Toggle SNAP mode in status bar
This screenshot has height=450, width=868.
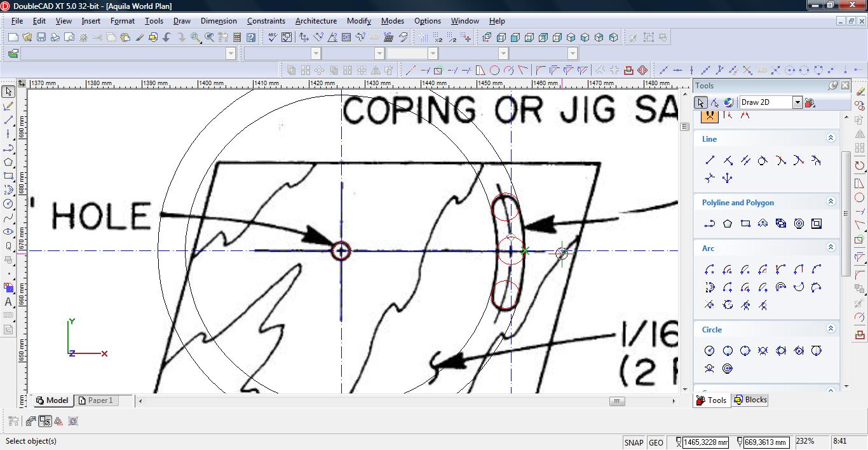(x=634, y=442)
